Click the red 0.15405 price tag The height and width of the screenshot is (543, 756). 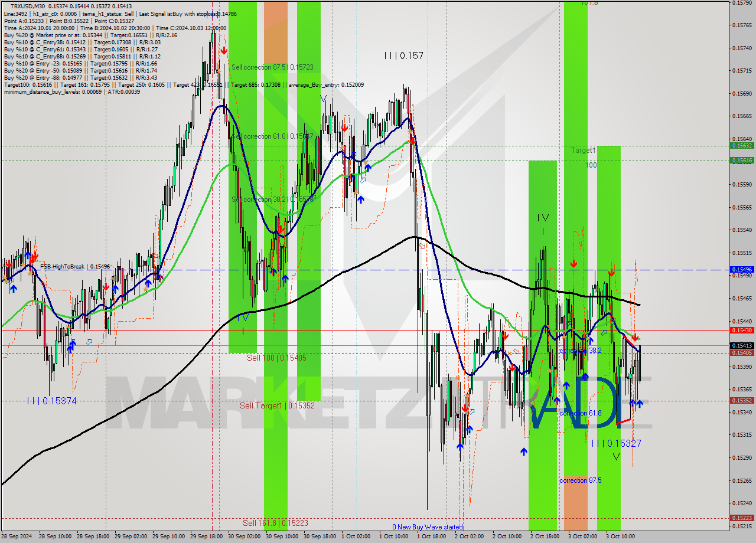click(742, 352)
